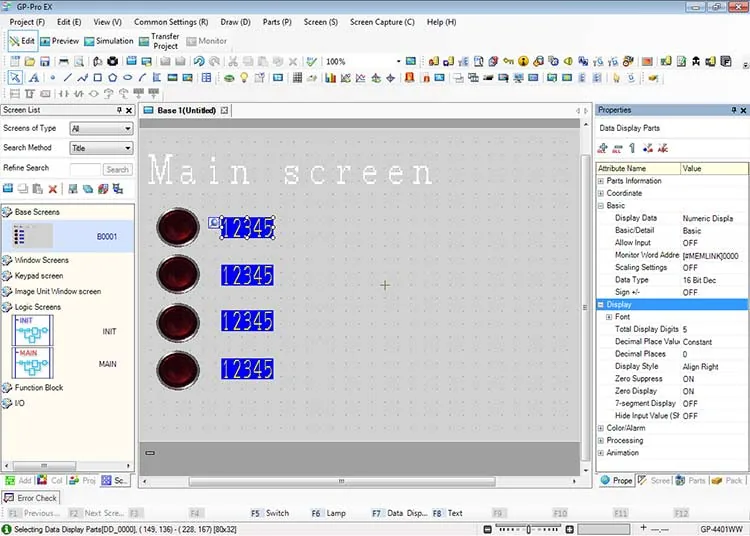The height and width of the screenshot is (536, 750).
Task: Open the Common Settings menu
Action: (x=171, y=22)
